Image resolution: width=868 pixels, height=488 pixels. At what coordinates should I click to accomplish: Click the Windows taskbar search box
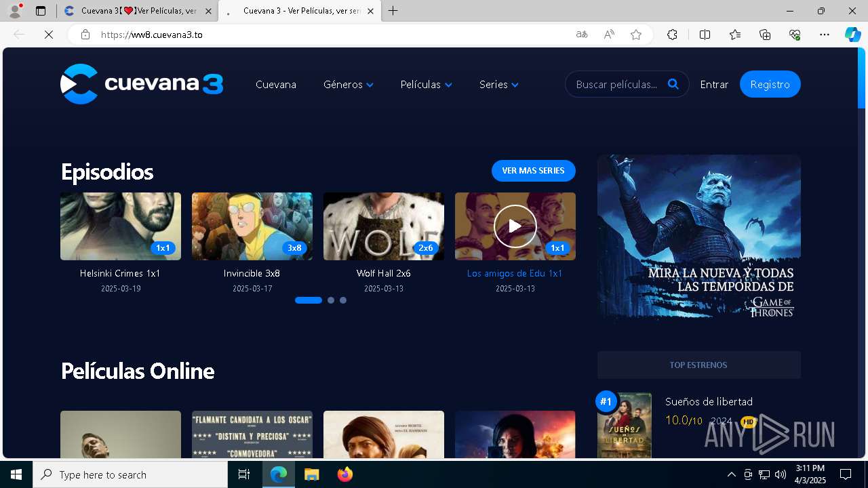click(x=130, y=474)
